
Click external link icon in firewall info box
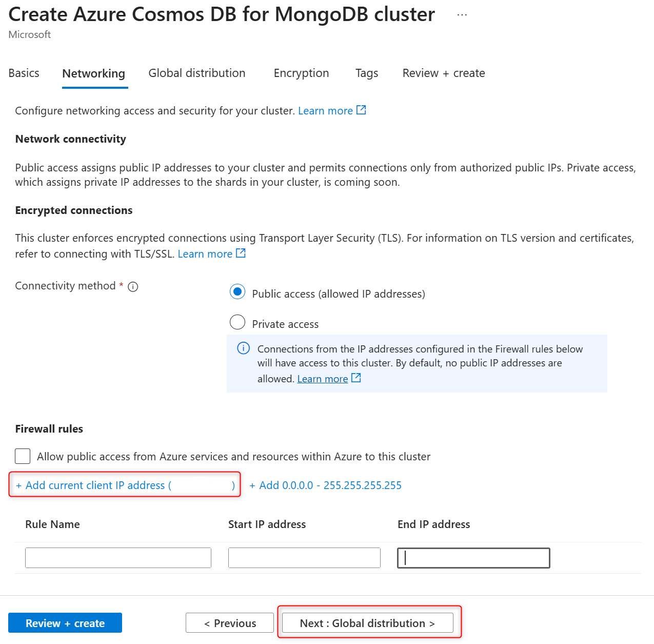pyautogui.click(x=356, y=378)
